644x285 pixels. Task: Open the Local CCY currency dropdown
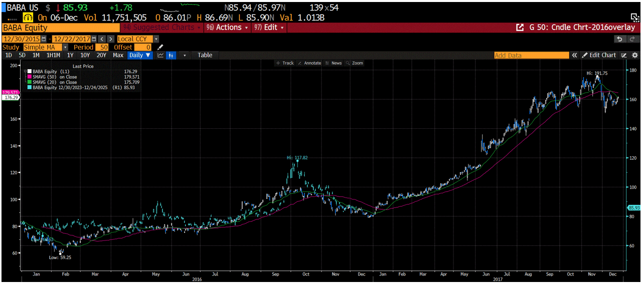[x=156, y=39]
